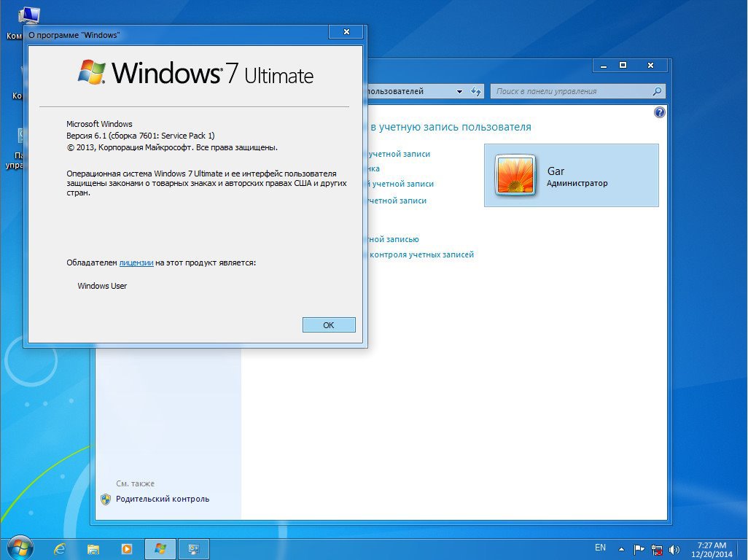Launch Internet Explorer from the taskbar
This screenshot has width=748, height=560.
click(x=59, y=549)
